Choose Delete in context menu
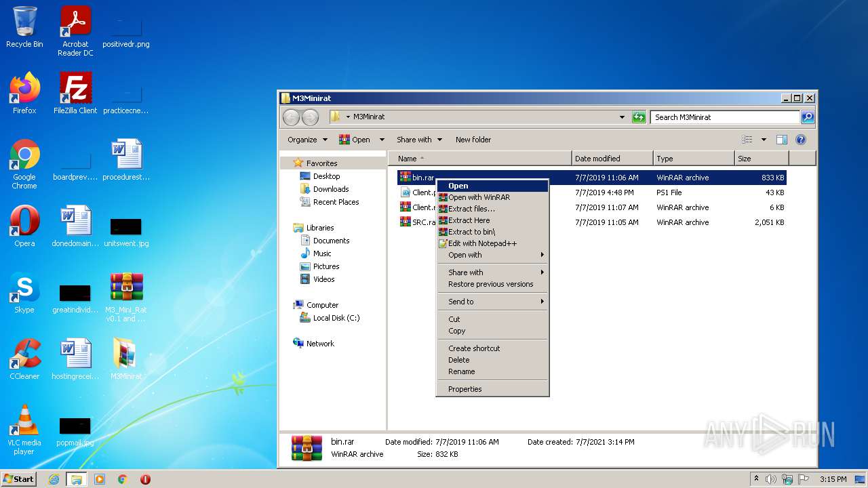Viewport: 868px width, 488px height. [492, 360]
